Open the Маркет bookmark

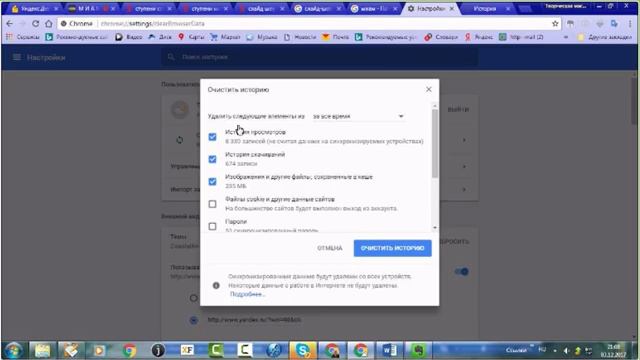point(225,37)
